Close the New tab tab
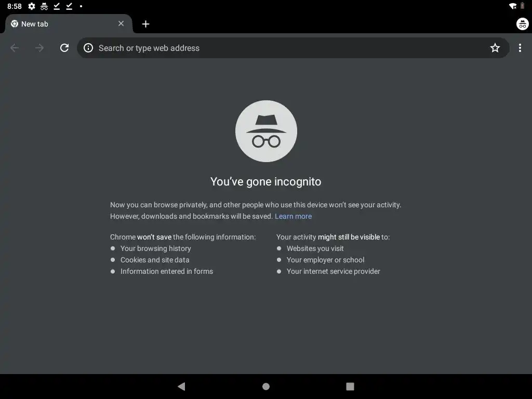This screenshot has width=532, height=399. tap(121, 23)
